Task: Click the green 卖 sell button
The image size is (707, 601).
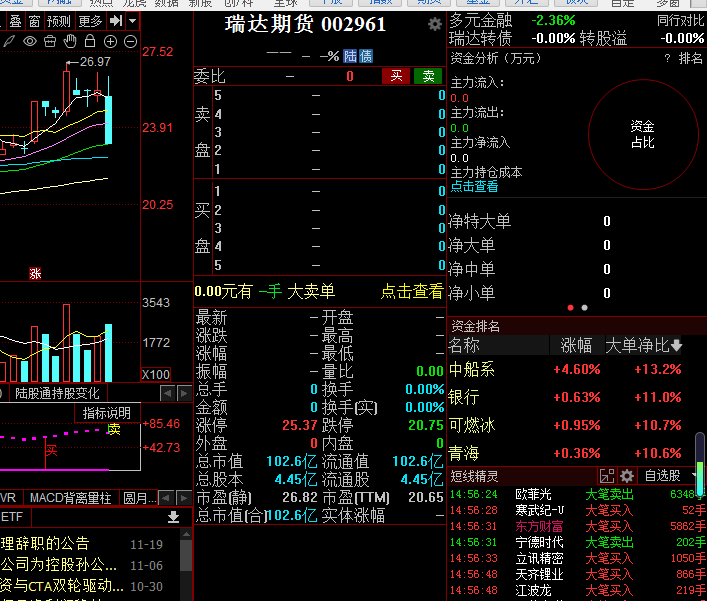Action: click(x=428, y=76)
